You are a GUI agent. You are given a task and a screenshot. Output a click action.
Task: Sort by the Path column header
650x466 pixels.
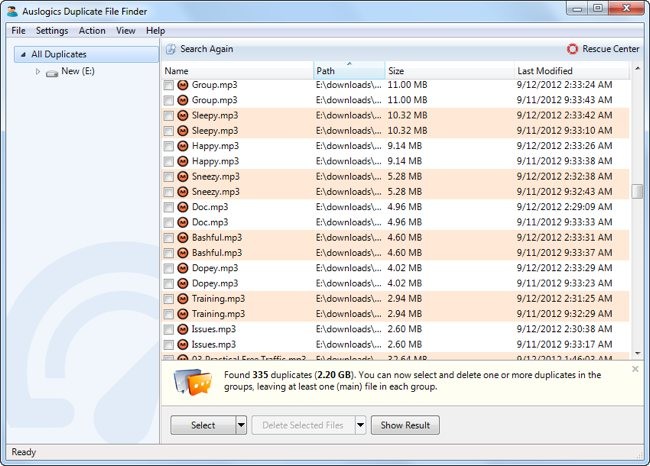349,71
